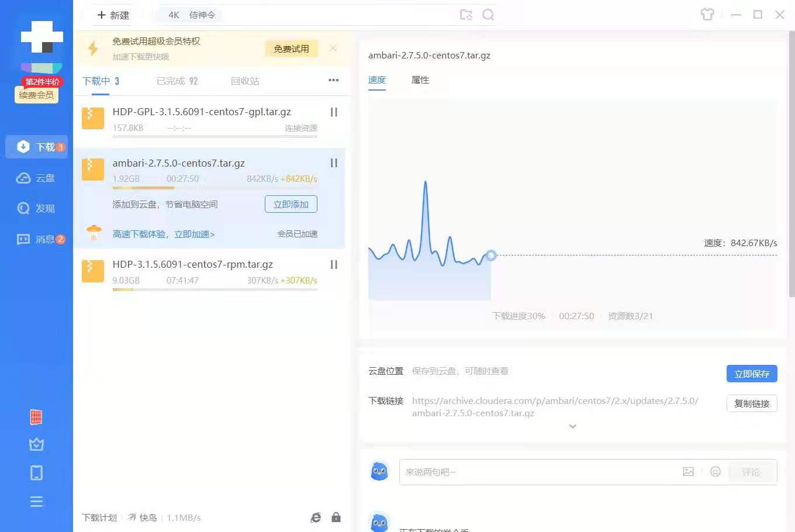The width and height of the screenshot is (795, 532).
Task: Toggle the 快鸟 acceleration option
Action: 142,517
